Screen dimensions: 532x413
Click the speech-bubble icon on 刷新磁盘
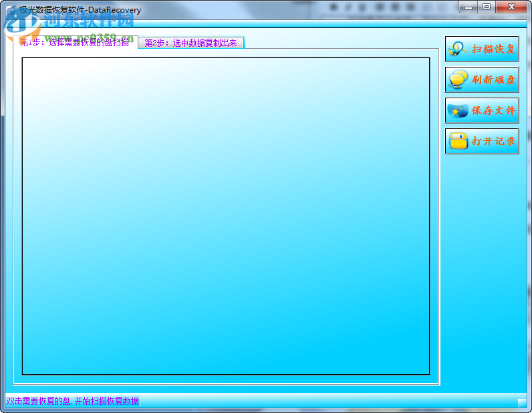[x=458, y=80]
